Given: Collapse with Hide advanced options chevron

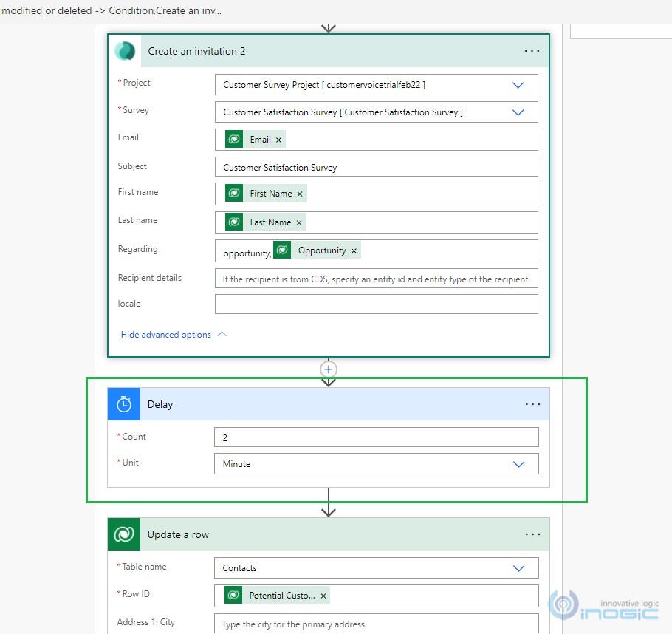Looking at the screenshot, I should coord(222,334).
